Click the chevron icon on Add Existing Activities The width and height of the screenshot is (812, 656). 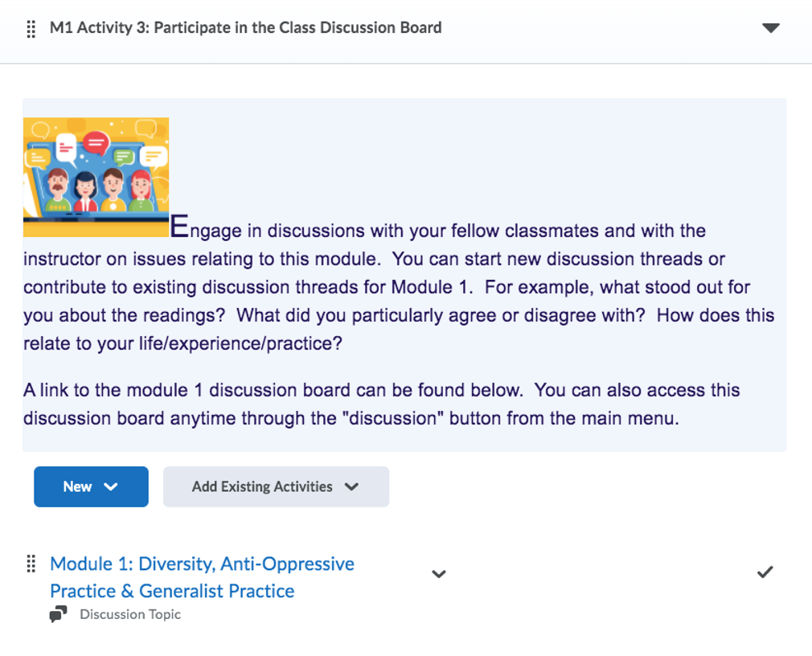pos(352,486)
